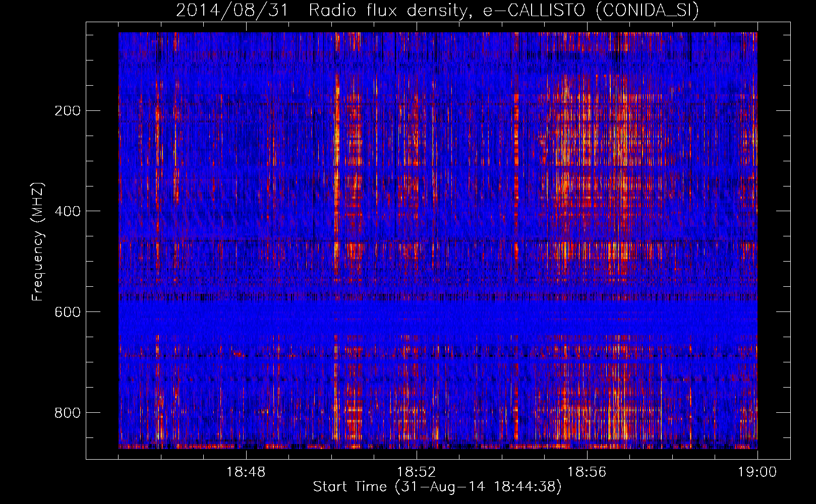Click the '800' frequency tick label
Viewport: 816px width, 504px height.
[68, 413]
